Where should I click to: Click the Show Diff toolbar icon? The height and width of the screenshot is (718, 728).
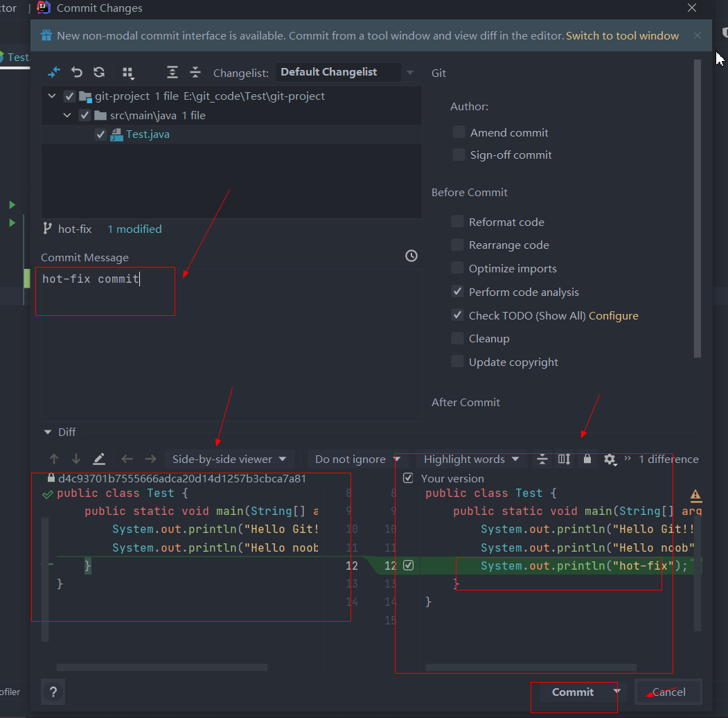pos(54,73)
